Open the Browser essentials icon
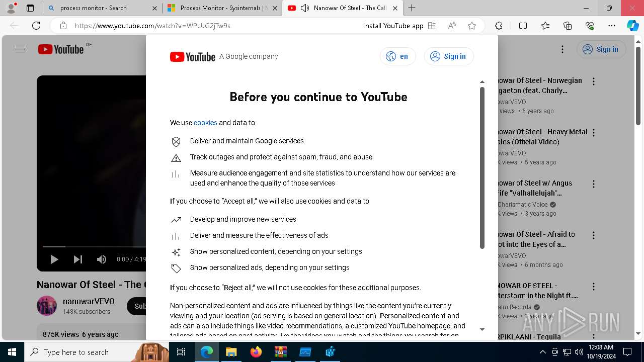 [x=590, y=26]
